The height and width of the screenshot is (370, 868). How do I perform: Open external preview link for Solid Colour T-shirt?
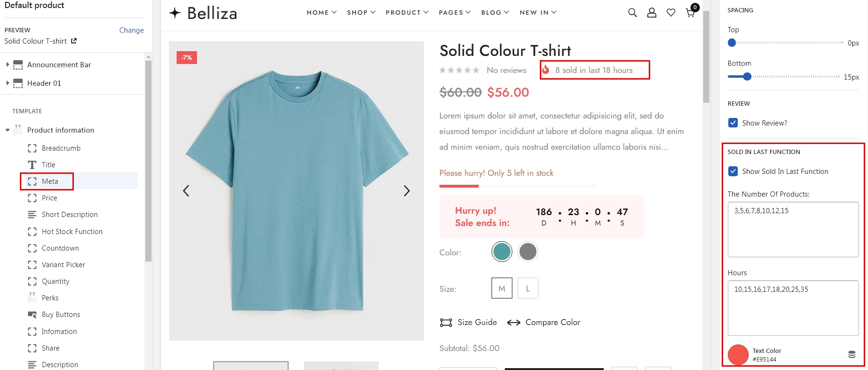[74, 41]
